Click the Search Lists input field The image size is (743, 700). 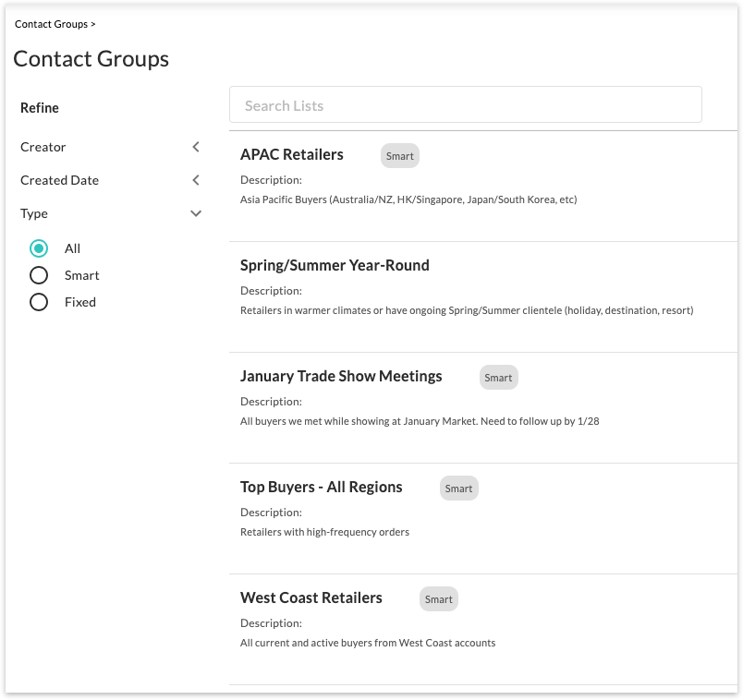click(x=466, y=104)
